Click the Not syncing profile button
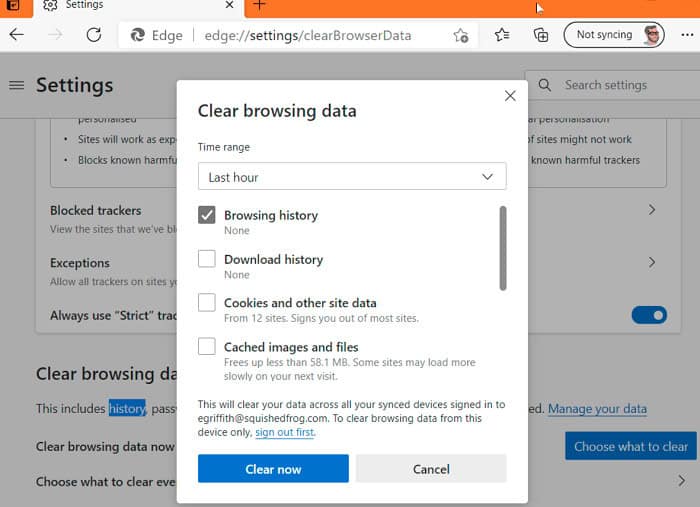The width and height of the screenshot is (700, 507). [x=614, y=34]
